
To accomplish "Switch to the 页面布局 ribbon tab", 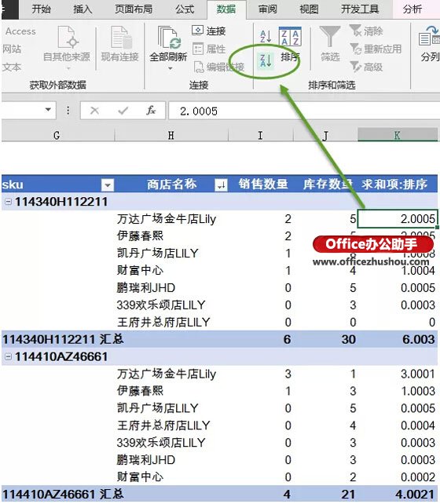I will (134, 9).
